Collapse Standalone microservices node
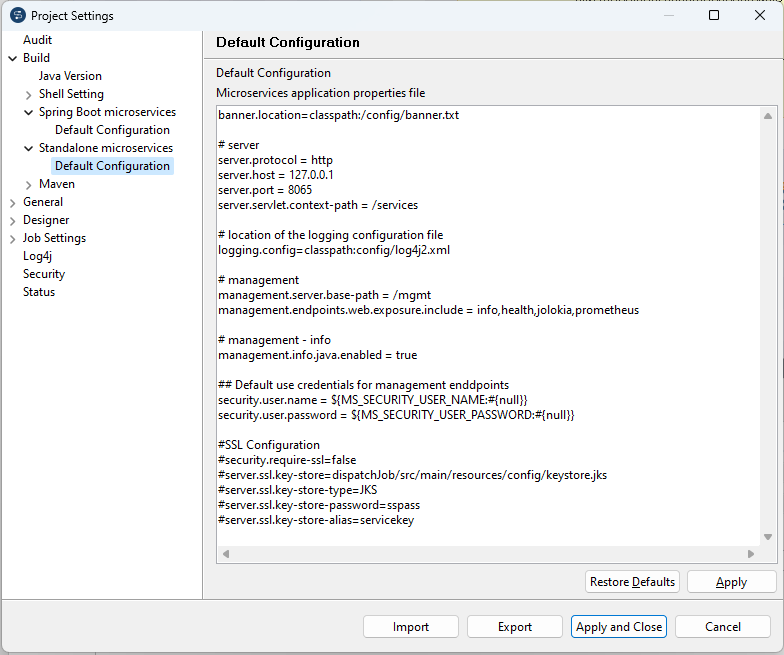 click(28, 149)
